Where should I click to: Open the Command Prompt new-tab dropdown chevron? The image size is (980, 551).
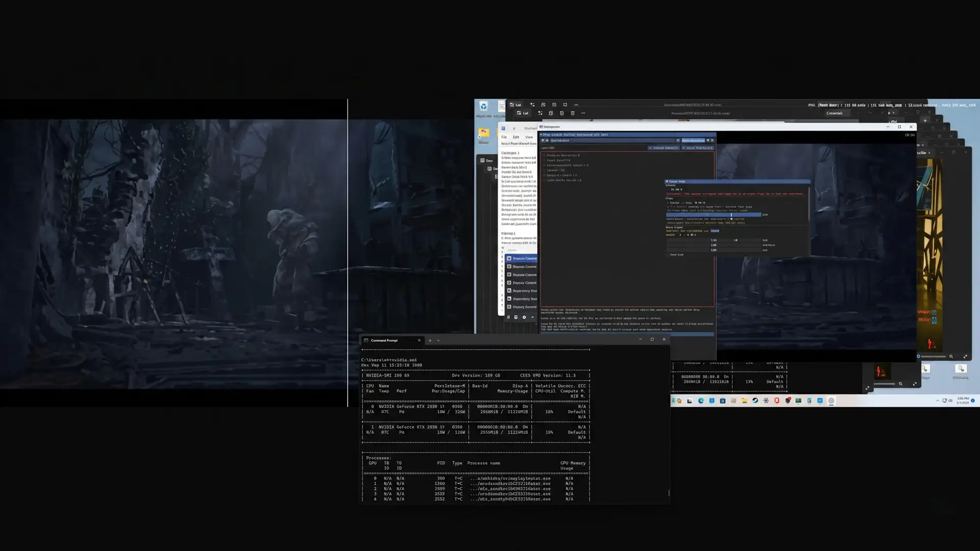[x=438, y=340]
